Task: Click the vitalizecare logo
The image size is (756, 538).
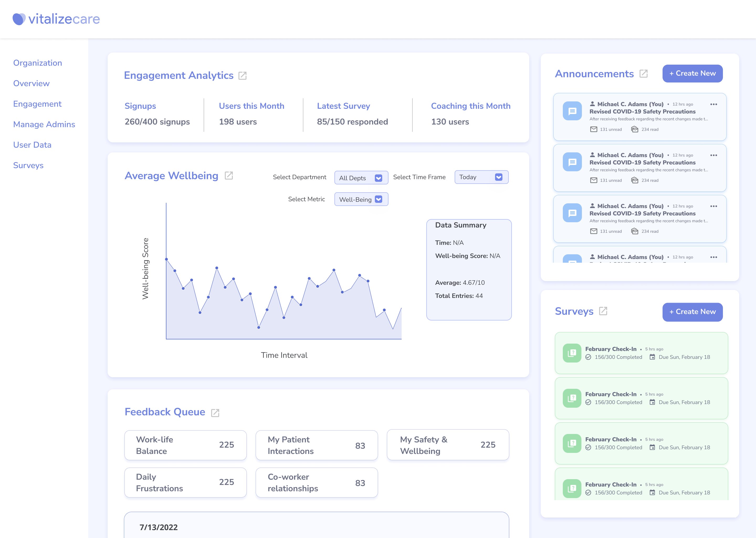Action: pyautogui.click(x=56, y=19)
